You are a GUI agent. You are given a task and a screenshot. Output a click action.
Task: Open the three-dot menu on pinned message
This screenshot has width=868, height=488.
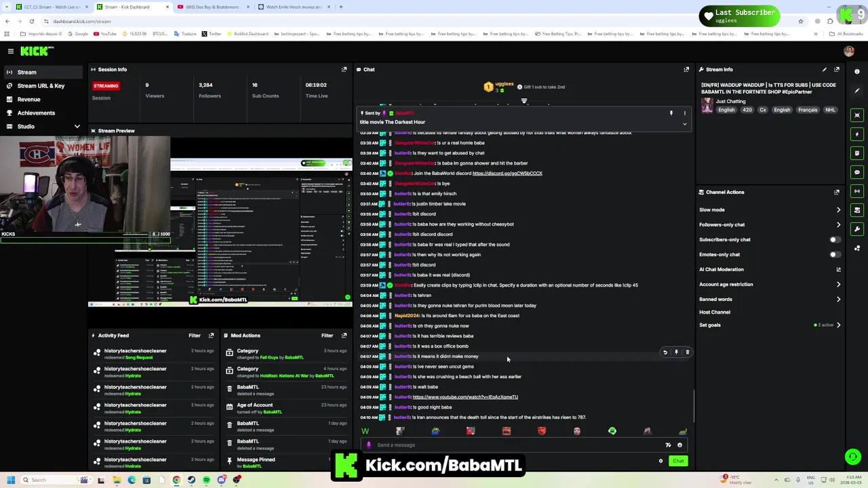coord(684,113)
